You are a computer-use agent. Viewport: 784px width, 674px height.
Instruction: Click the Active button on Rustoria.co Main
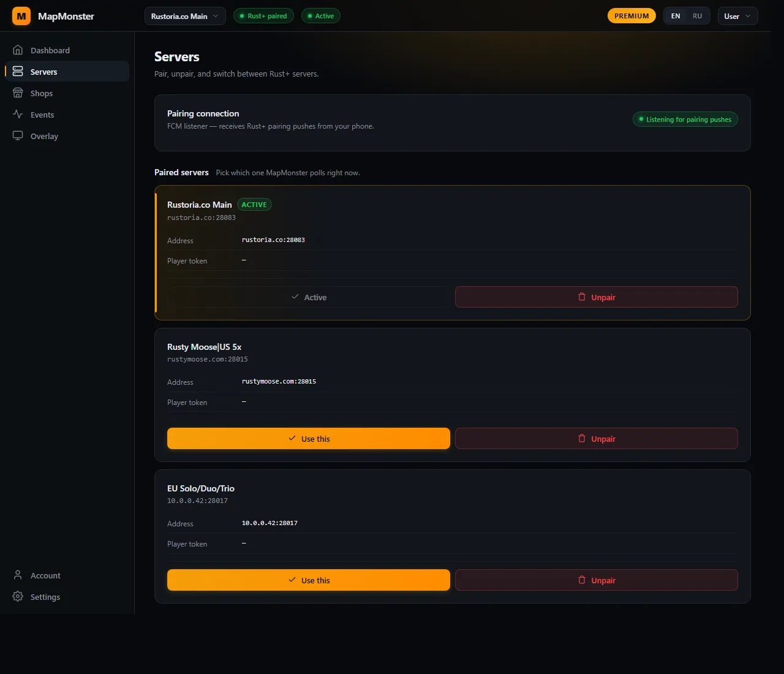coord(309,297)
